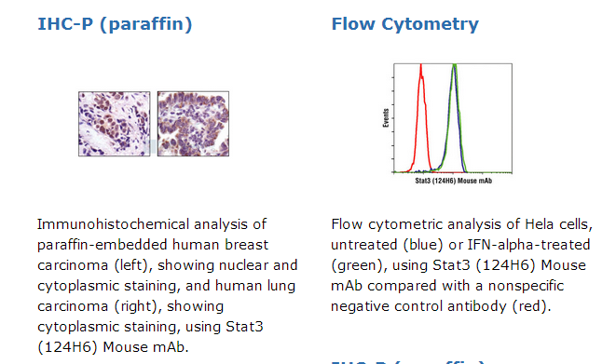Open the left breast carcinoma image
616x364 pixels.
115,124
